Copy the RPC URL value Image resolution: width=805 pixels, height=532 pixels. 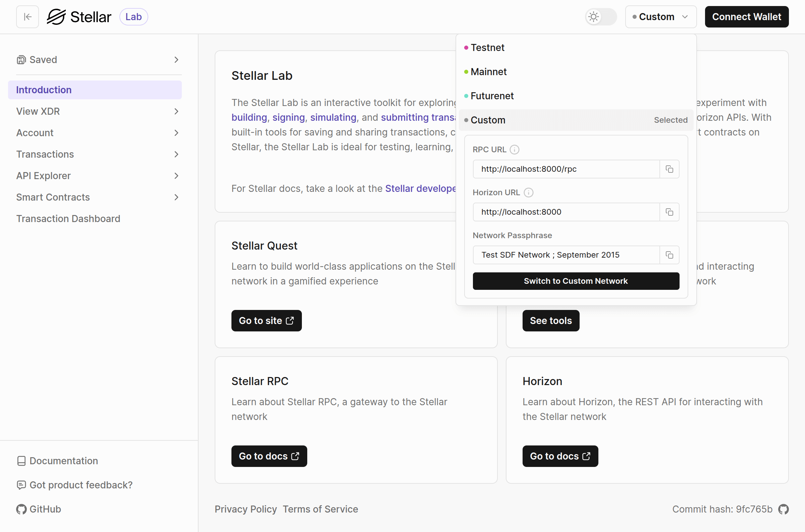(x=669, y=169)
